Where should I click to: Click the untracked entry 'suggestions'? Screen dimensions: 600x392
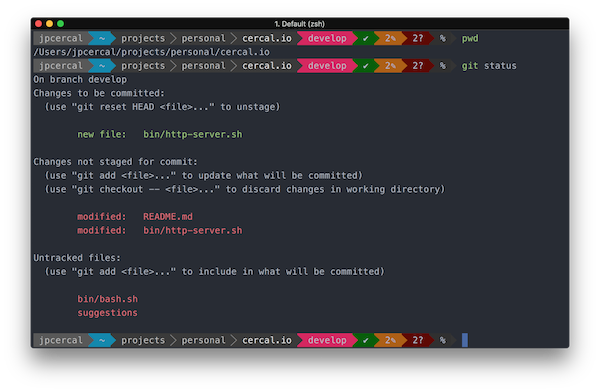pos(108,313)
